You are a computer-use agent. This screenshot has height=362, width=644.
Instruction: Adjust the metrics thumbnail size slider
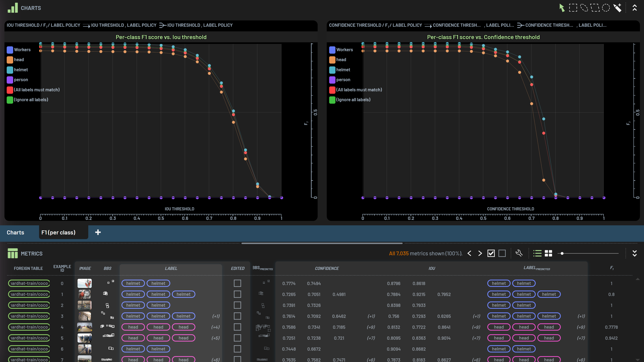coord(562,253)
